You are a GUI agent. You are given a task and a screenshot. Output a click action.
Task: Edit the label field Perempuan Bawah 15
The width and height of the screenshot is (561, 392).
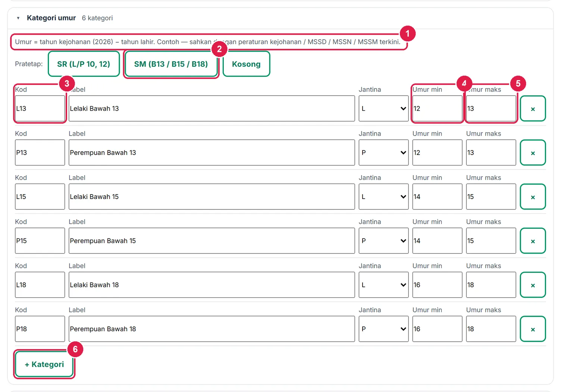pyautogui.click(x=211, y=241)
